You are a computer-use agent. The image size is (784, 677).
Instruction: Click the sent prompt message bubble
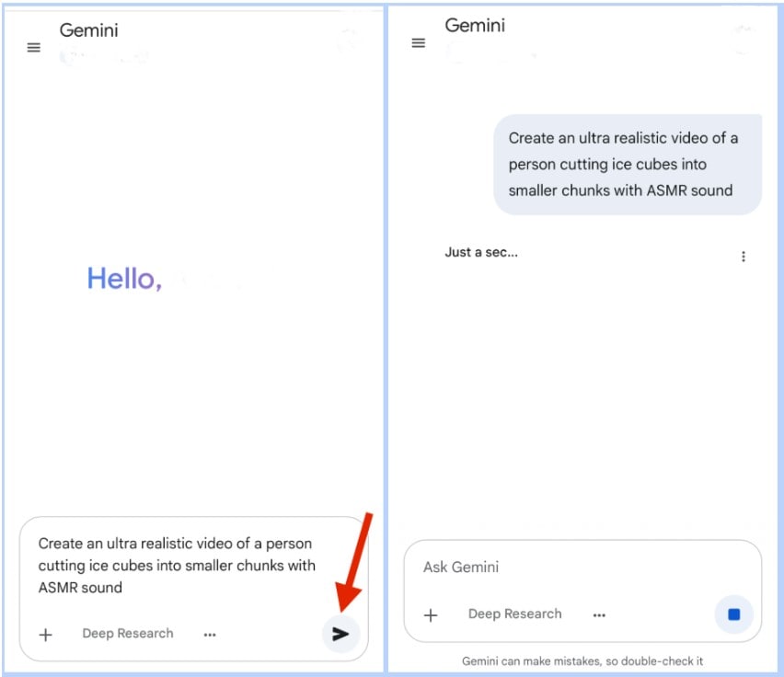click(628, 165)
